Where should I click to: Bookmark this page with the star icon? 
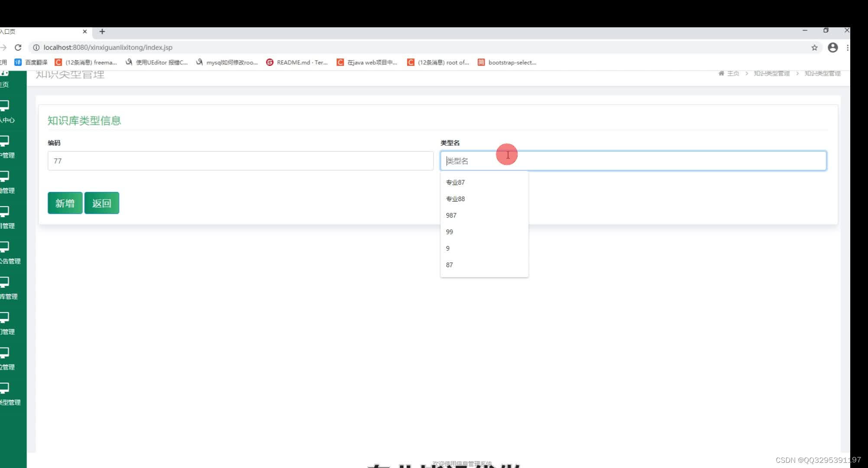pyautogui.click(x=814, y=48)
